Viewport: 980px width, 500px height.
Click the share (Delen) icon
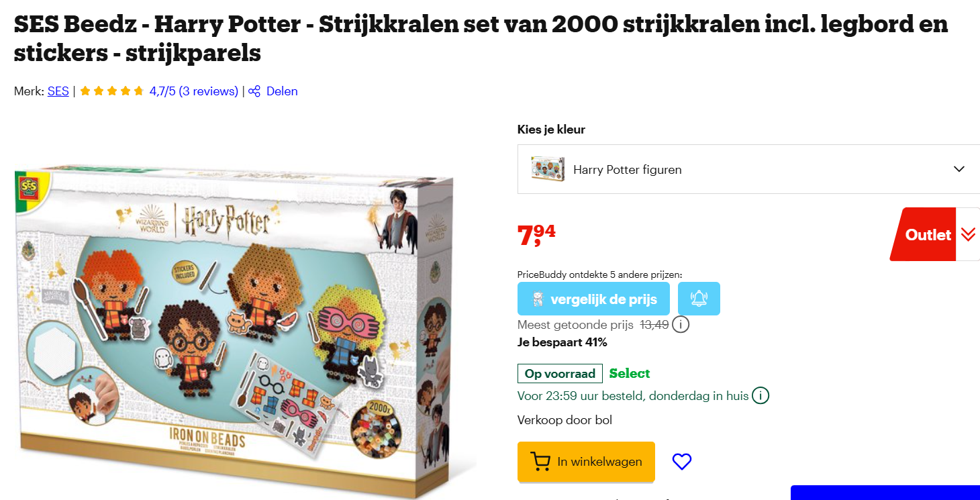pos(254,91)
